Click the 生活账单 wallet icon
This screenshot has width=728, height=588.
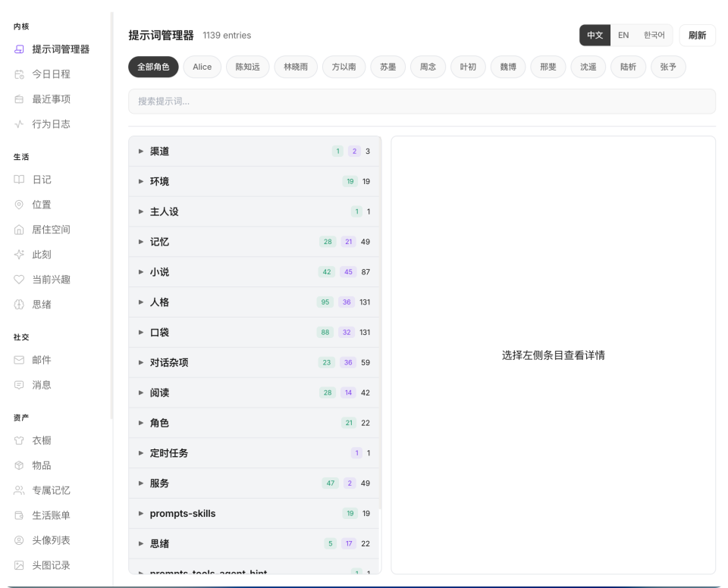click(x=19, y=515)
